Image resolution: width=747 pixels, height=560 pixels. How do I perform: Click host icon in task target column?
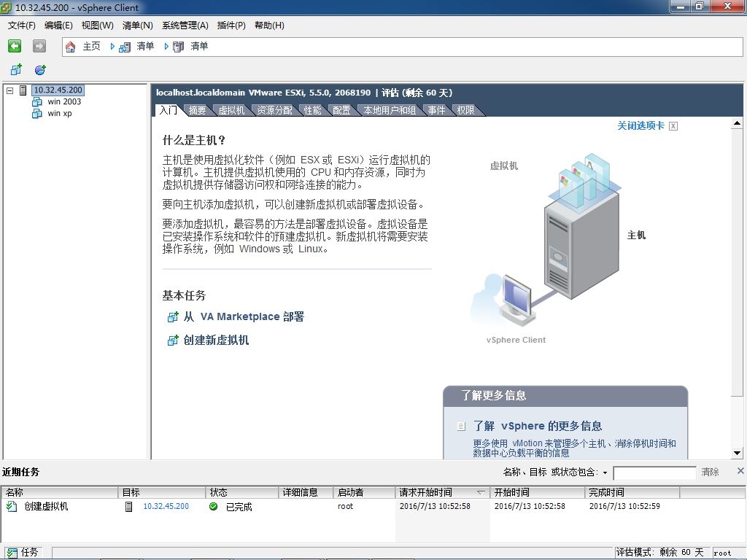[x=128, y=506]
